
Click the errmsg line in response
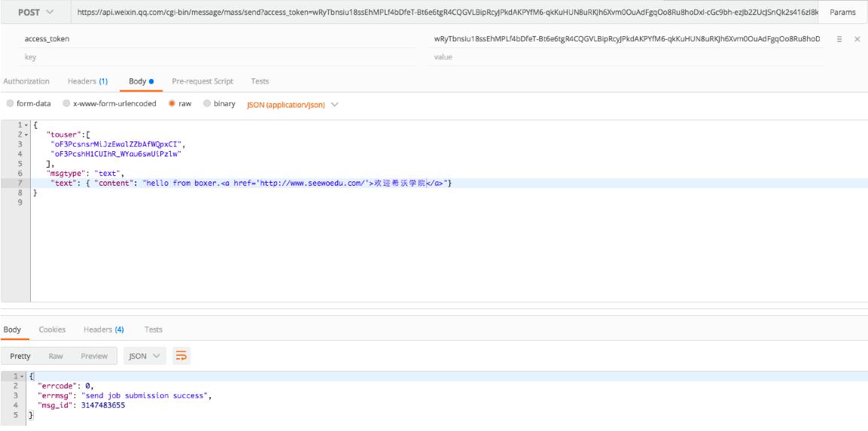[124, 396]
